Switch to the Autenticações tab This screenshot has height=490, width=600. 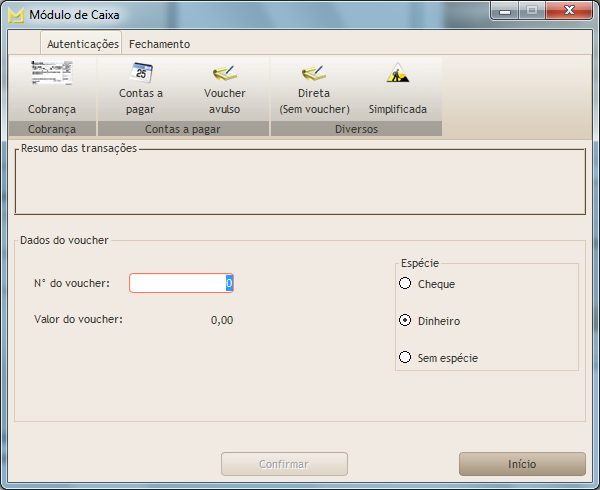(83, 44)
